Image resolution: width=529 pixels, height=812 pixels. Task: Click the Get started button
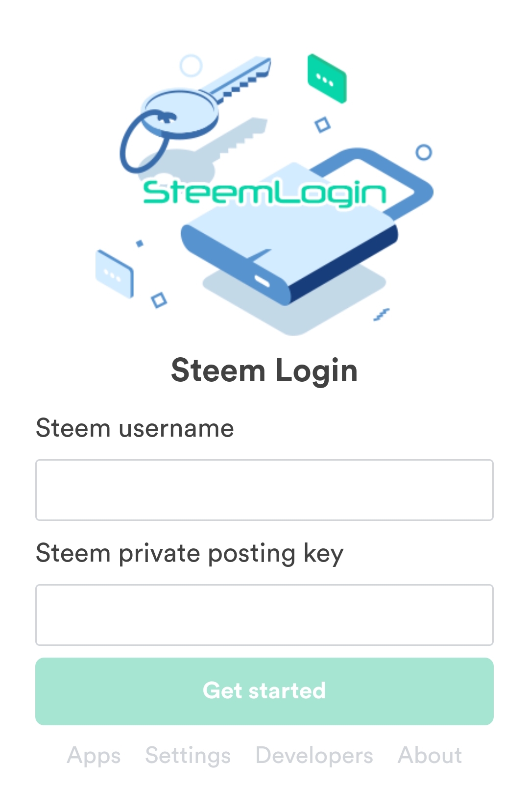point(264,691)
